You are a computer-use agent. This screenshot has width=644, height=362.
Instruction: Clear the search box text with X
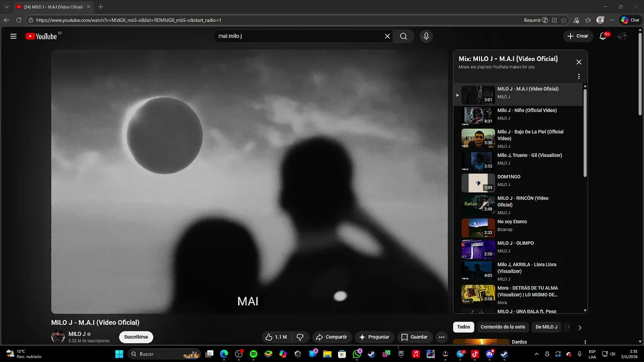tap(387, 36)
